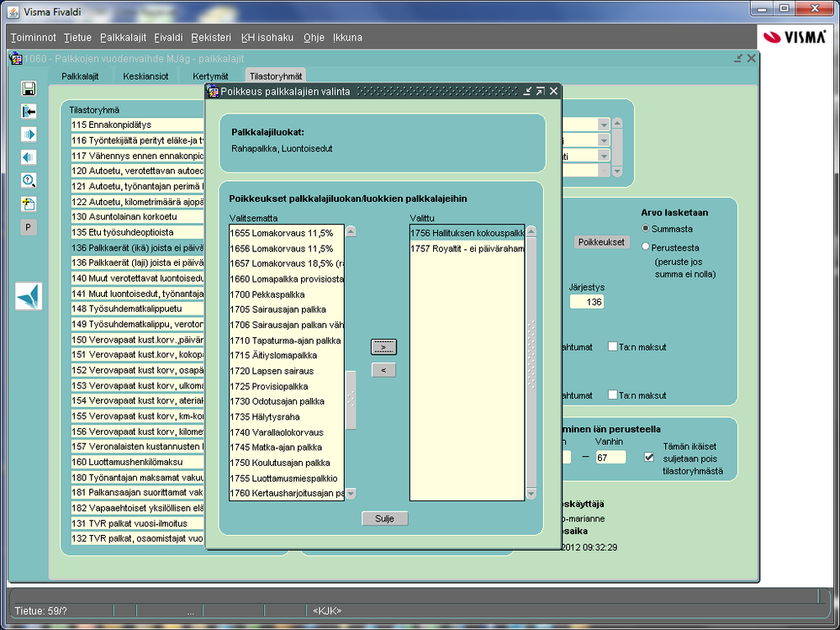The image size is (840, 630).
Task: Click the Fivaldi butterfly logo tile
Action: tap(29, 296)
